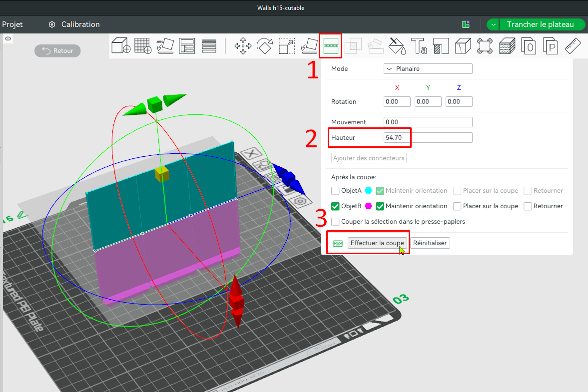This screenshot has width=588, height=392.
Task: Check ObjetB Retourner checkbox
Action: click(528, 206)
